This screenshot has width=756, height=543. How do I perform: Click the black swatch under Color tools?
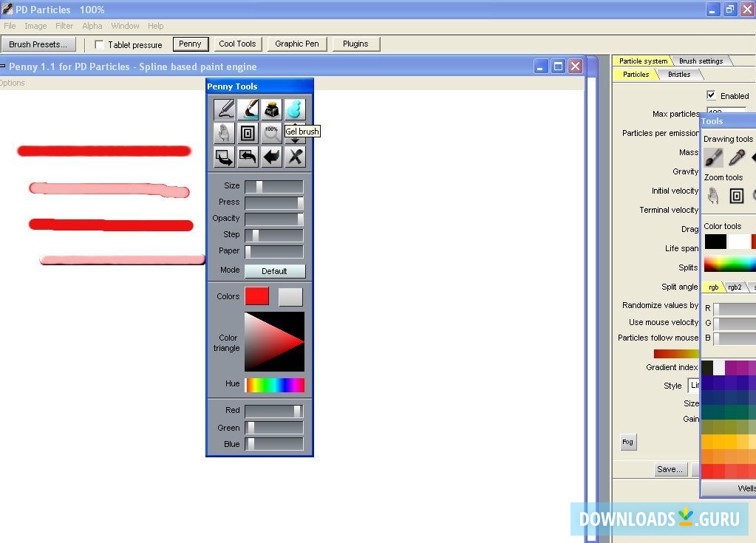tap(715, 242)
